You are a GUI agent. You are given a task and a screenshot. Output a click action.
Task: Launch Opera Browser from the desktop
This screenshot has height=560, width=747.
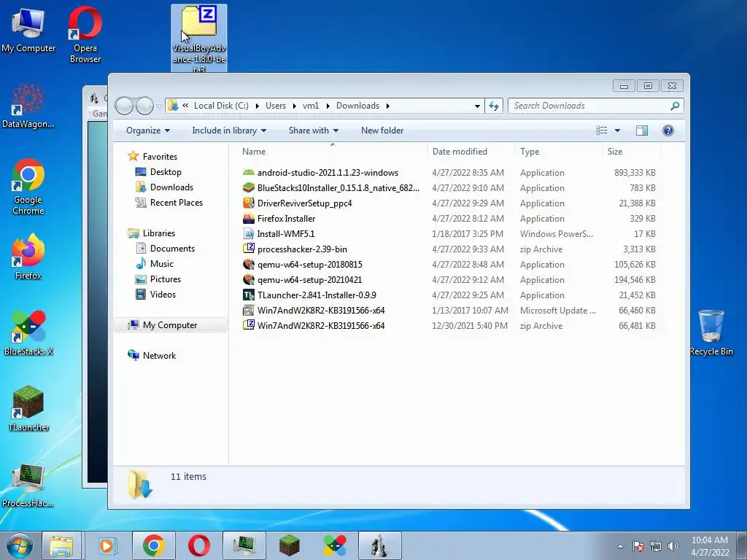point(85,34)
